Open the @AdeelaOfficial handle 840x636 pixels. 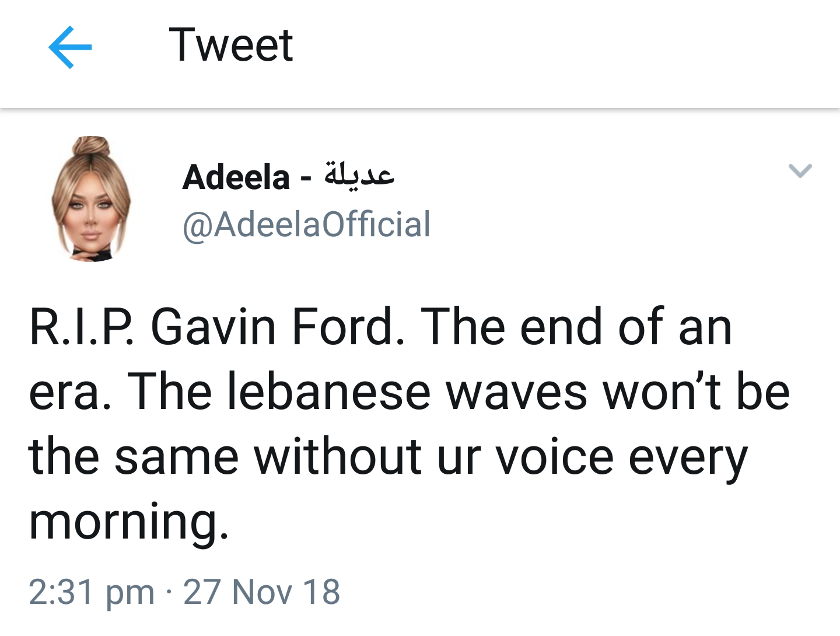pos(306,225)
